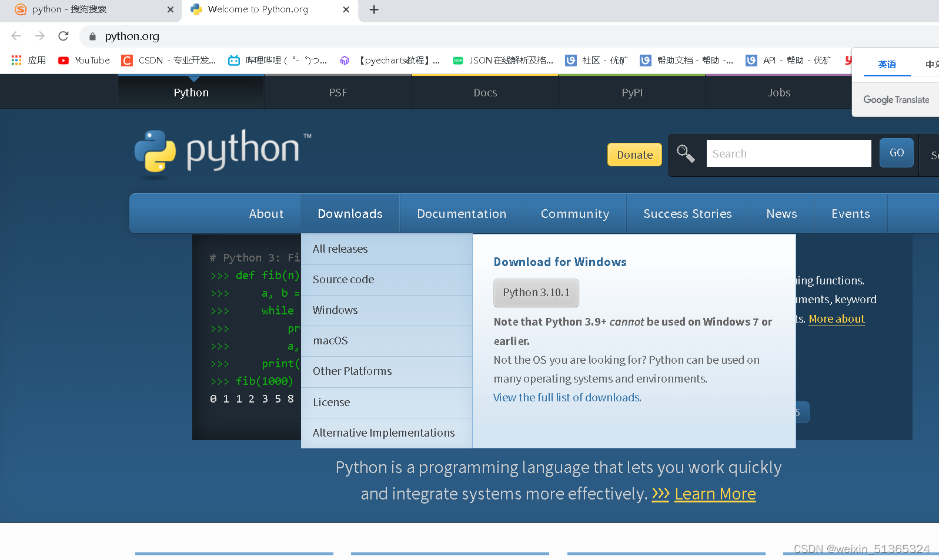The image size is (939, 560).
Task: Click View the full list of downloads
Action: click(567, 398)
